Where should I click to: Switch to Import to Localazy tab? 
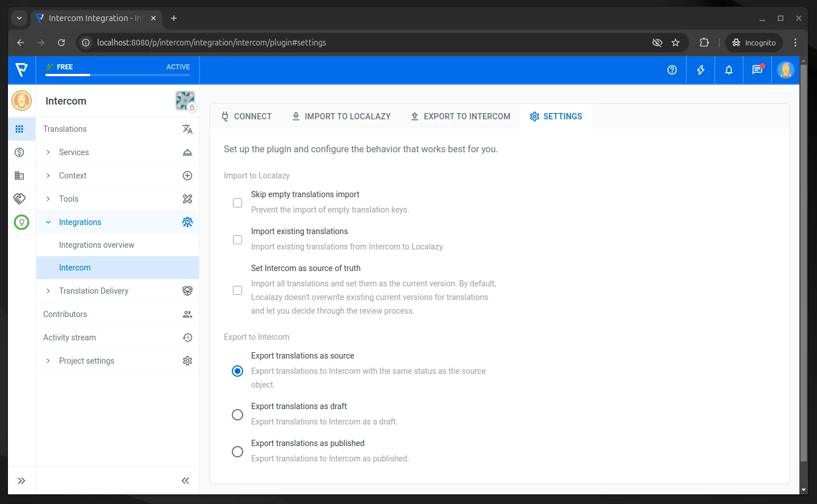[x=341, y=116]
